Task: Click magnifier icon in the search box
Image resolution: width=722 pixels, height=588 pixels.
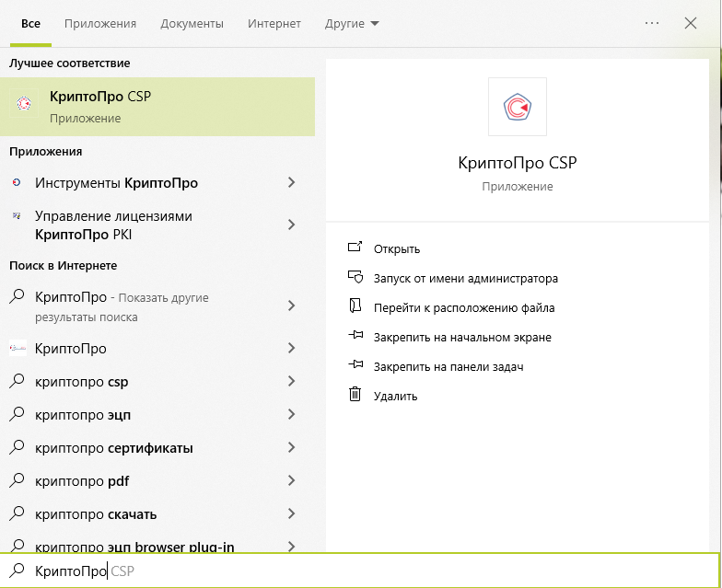Action: (17, 571)
